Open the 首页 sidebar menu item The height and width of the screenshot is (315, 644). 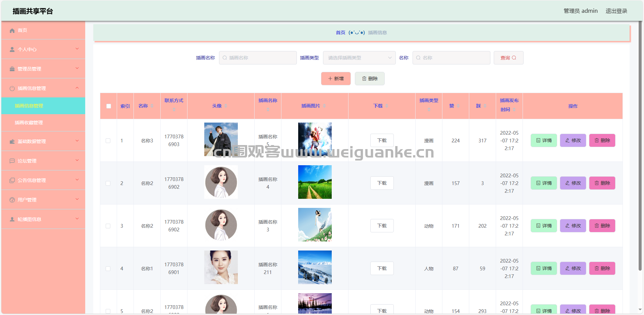tap(43, 30)
